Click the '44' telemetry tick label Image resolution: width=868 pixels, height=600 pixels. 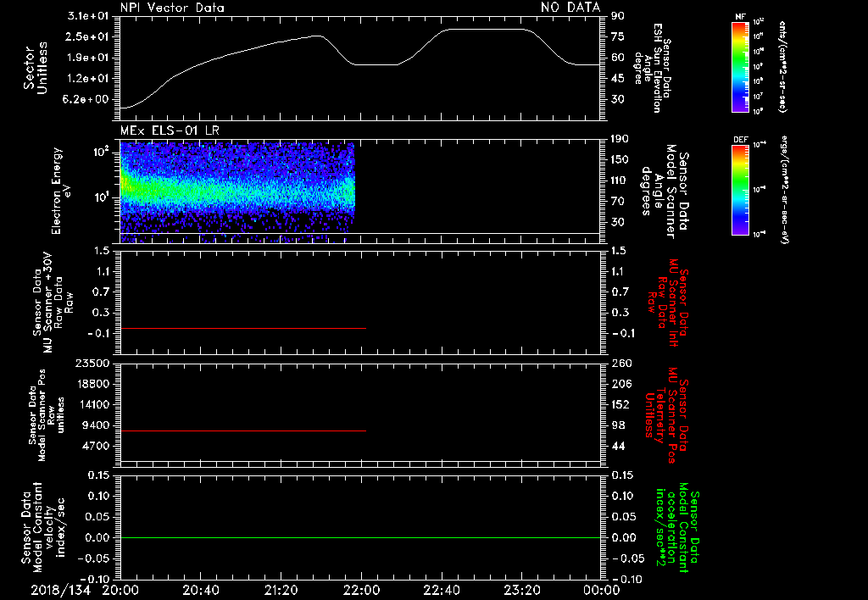point(618,446)
